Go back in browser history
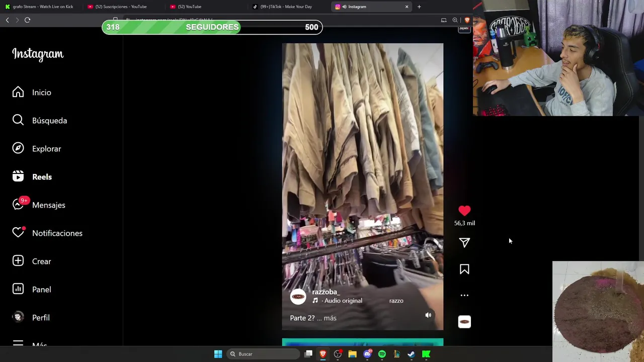The height and width of the screenshot is (362, 644). pos(7,20)
